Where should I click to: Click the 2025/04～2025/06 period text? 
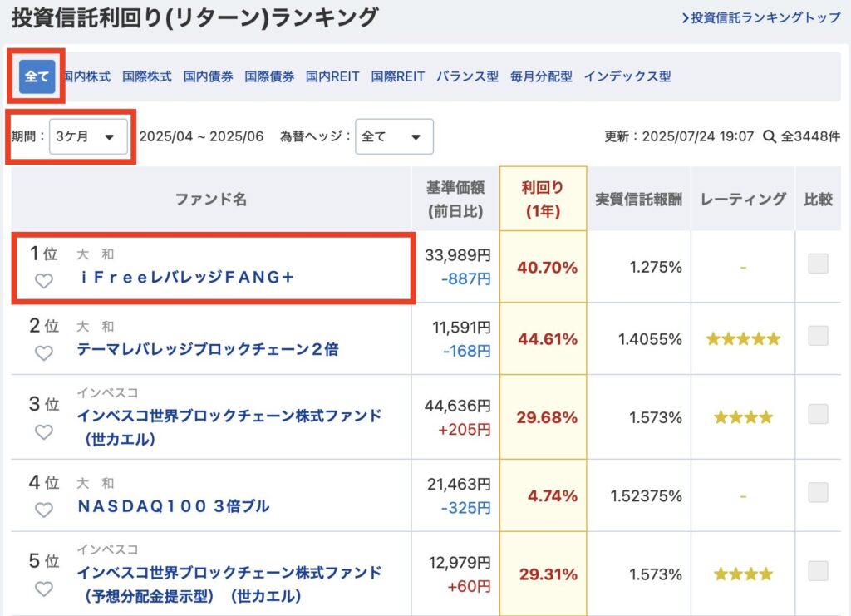pyautogui.click(x=201, y=137)
